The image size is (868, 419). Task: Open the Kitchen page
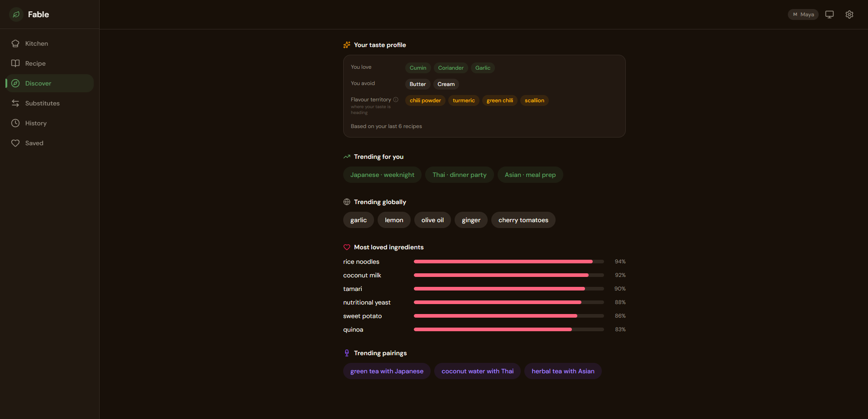tap(49, 43)
